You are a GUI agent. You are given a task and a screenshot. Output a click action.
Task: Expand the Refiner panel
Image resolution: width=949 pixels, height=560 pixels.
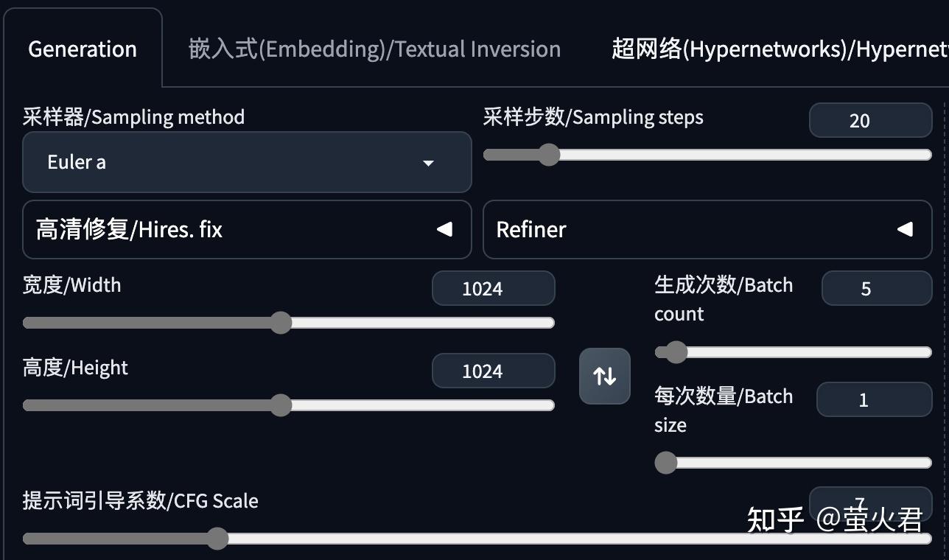click(707, 229)
